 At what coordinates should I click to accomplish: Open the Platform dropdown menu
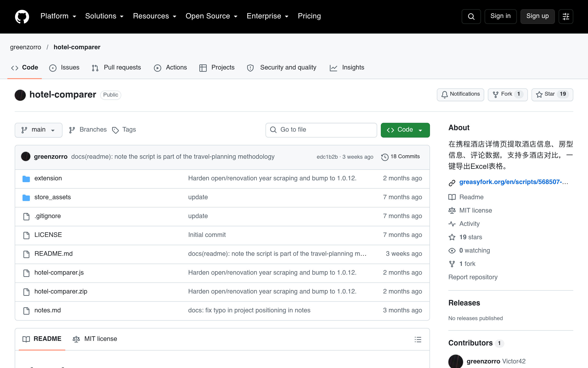58,16
